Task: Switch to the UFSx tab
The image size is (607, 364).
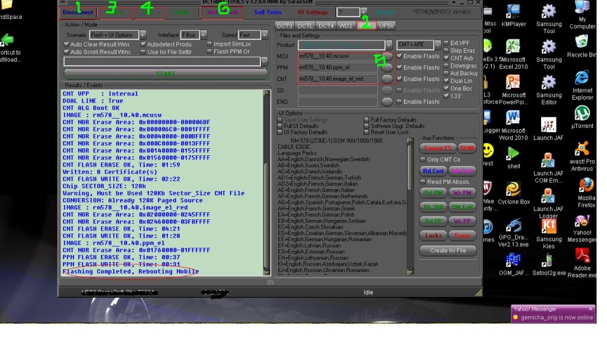Action: (x=386, y=26)
